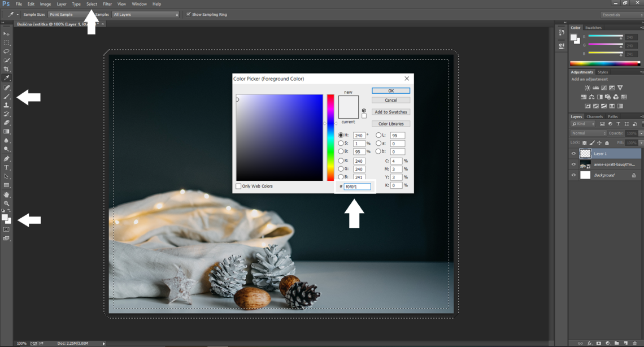
Task: Select the Healing Brush tool
Action: pyautogui.click(x=6, y=88)
